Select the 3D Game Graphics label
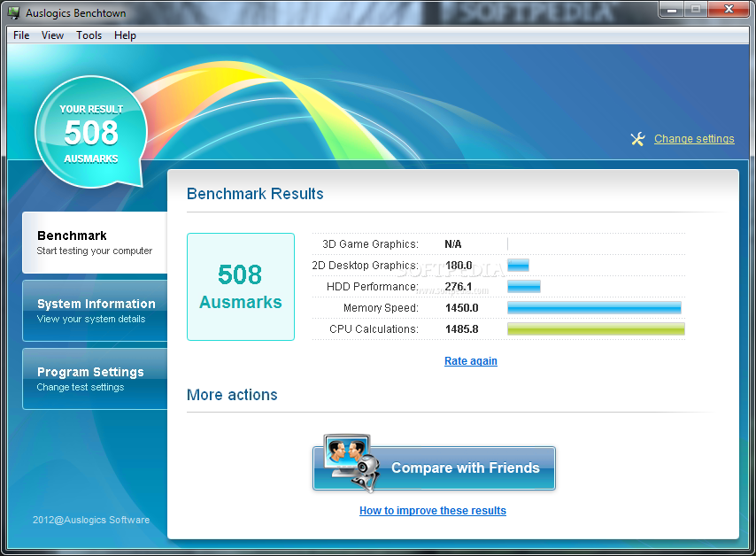 [370, 244]
